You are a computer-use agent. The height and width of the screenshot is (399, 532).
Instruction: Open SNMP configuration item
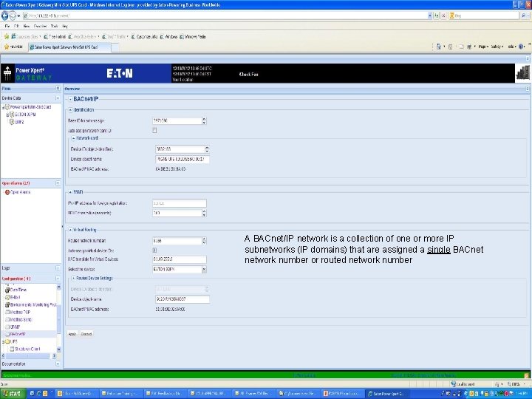coord(16,327)
